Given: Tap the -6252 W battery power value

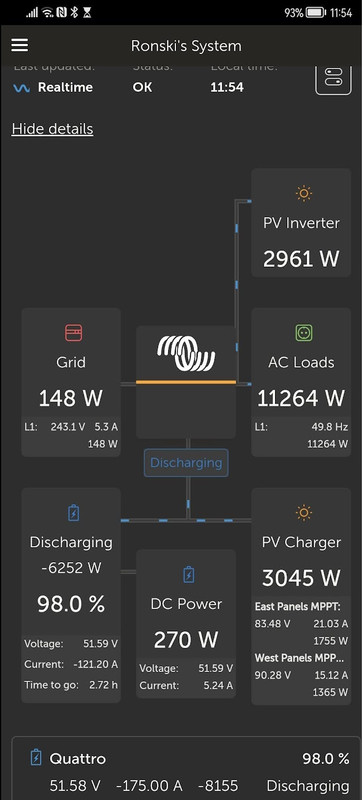Looking at the screenshot, I should 71,567.
